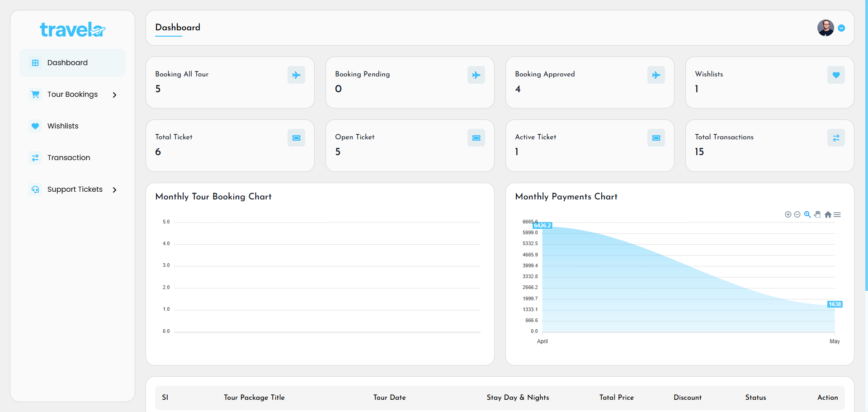The image size is (868, 412).
Task: Open the profile dropdown next to the avatar
Action: tap(842, 28)
